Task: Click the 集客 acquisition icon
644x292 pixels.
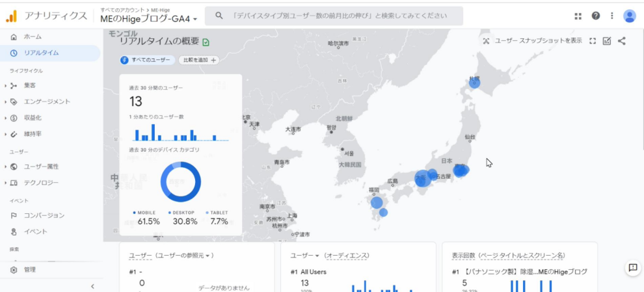Action: [x=14, y=85]
